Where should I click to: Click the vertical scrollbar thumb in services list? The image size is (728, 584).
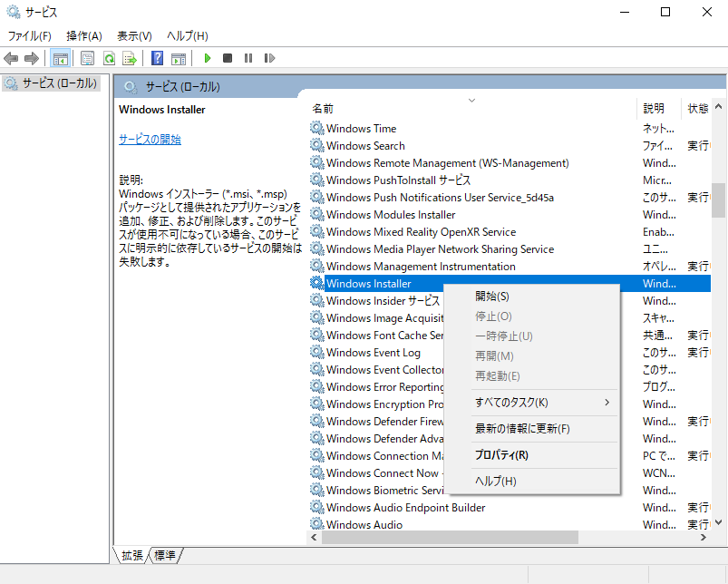click(x=718, y=200)
